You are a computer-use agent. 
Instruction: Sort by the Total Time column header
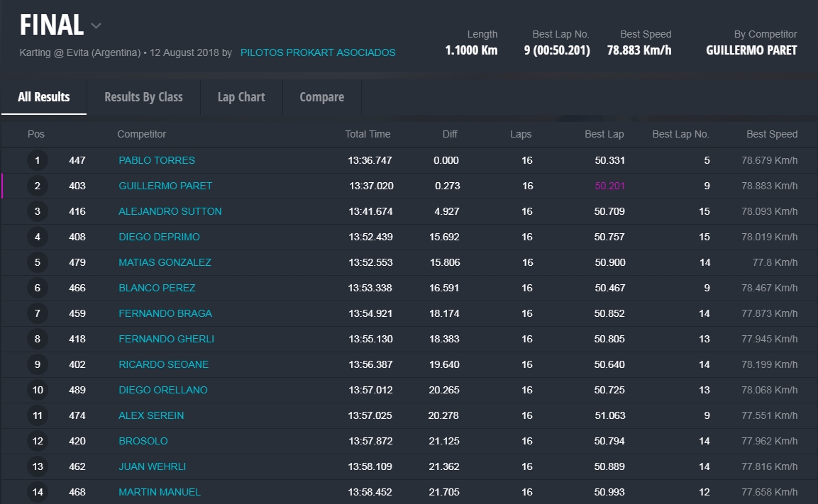tap(367, 134)
